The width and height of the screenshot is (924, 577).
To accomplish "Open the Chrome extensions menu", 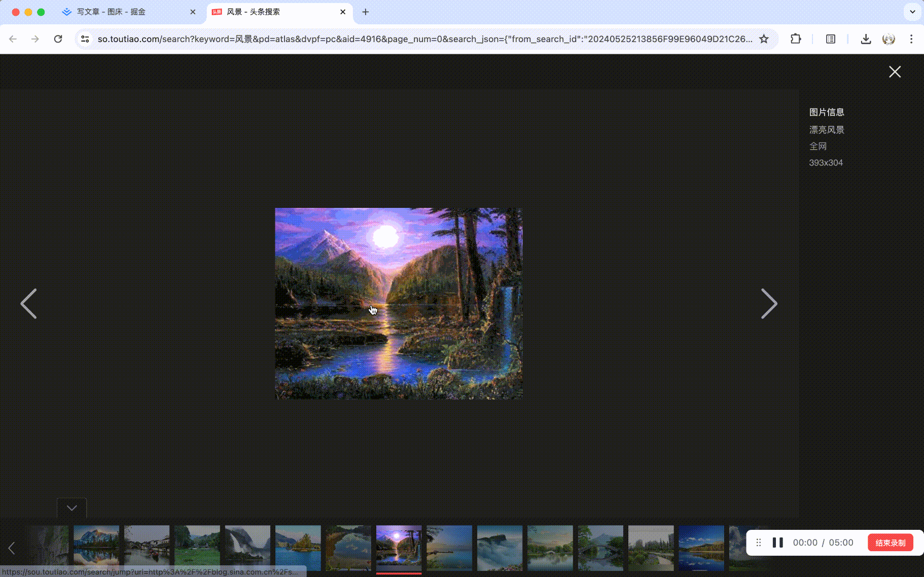I will tap(796, 39).
